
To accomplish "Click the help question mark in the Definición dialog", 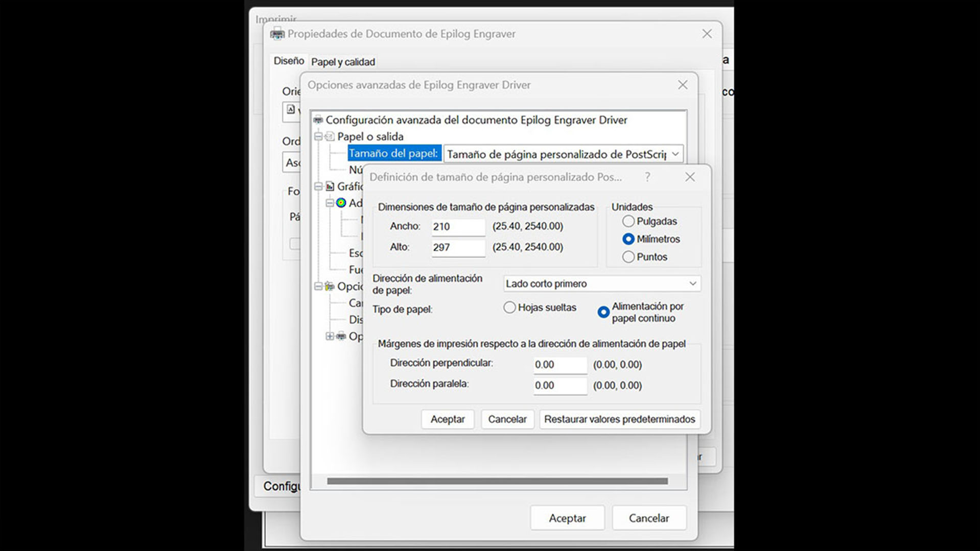I will pyautogui.click(x=647, y=177).
